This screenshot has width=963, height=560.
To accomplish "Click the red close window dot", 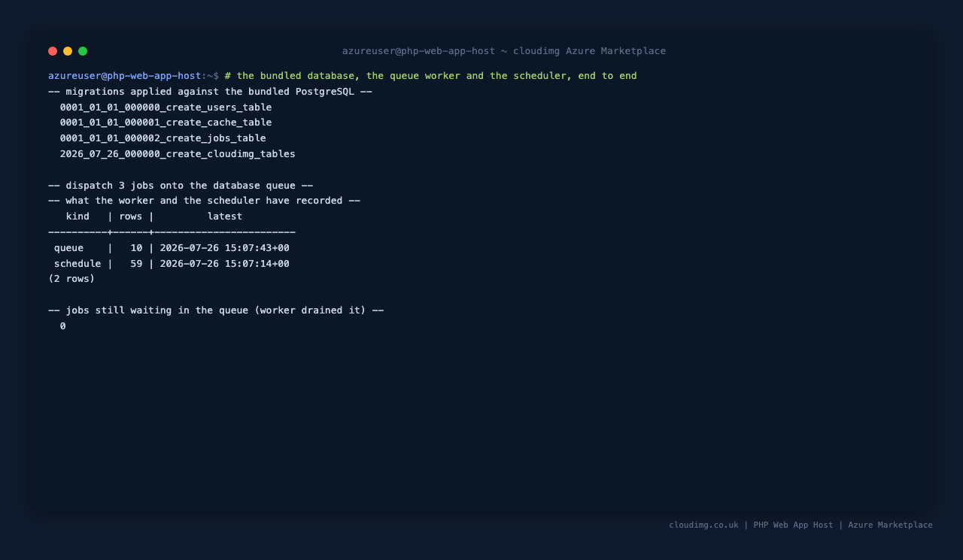I will click(x=53, y=51).
